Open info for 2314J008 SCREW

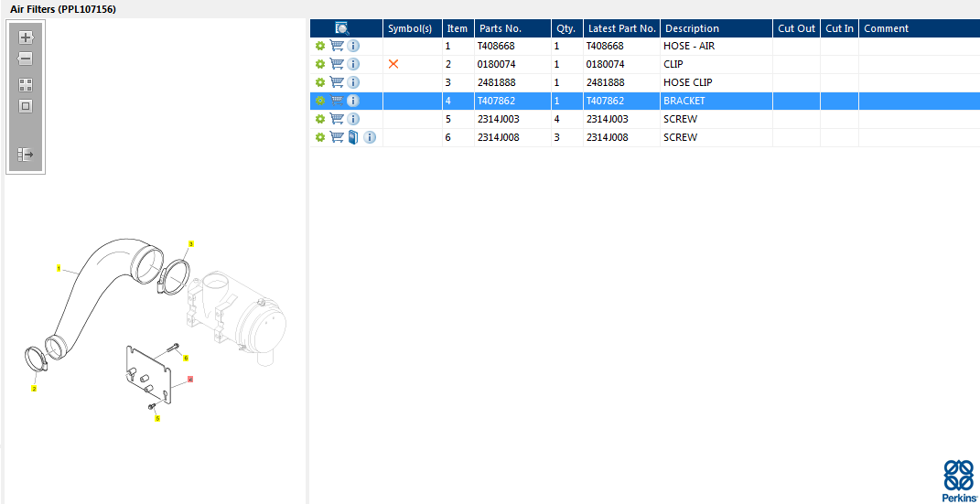370,137
